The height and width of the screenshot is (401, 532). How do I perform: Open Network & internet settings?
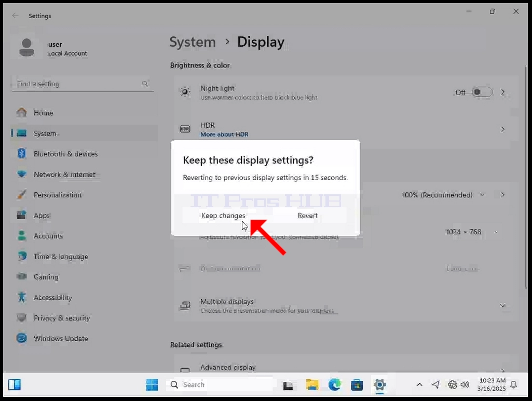click(x=85, y=175)
